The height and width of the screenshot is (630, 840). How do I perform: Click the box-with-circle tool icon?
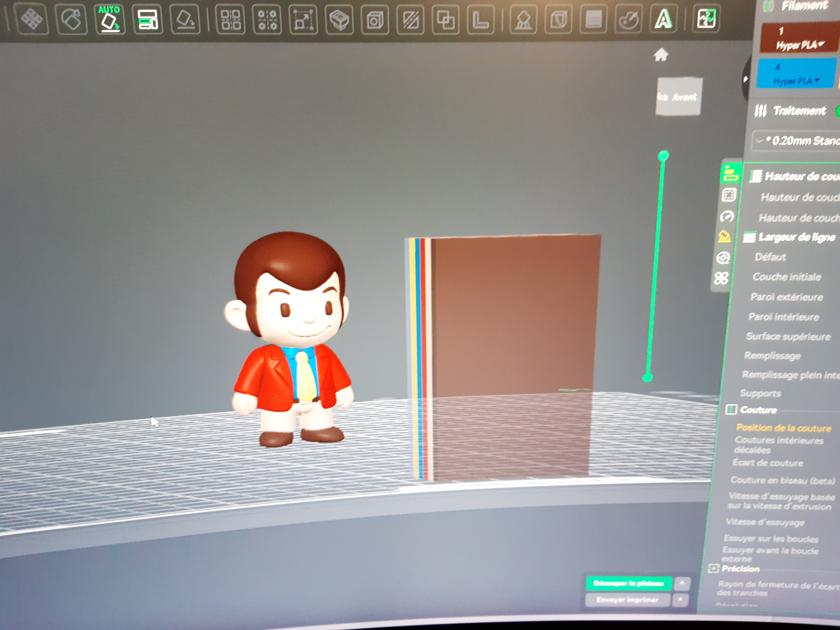point(375,20)
